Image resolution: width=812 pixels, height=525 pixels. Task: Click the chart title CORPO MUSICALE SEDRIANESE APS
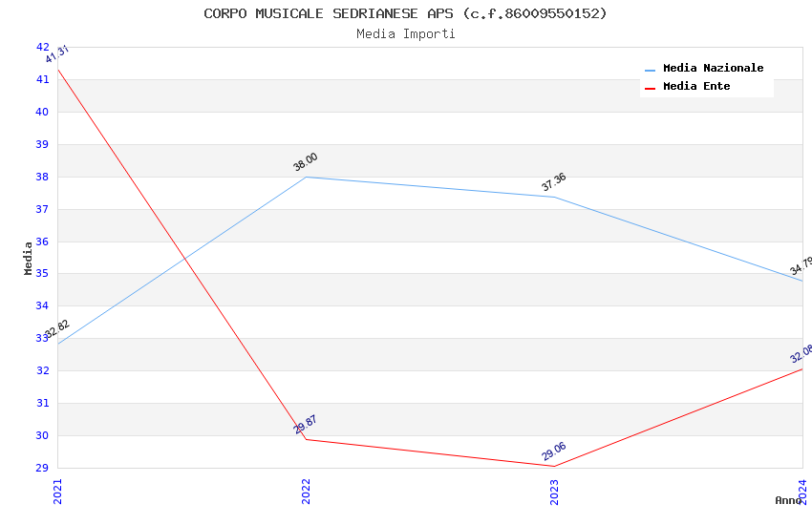coord(405,13)
